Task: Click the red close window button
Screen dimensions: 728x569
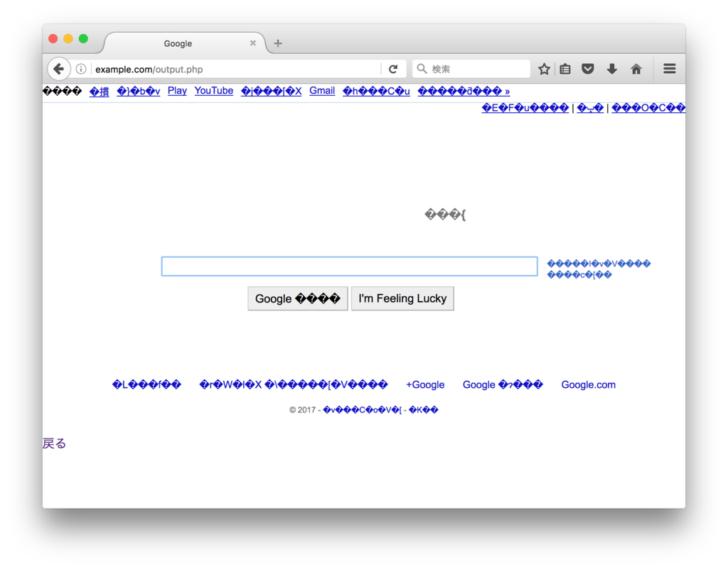Action: (x=53, y=38)
